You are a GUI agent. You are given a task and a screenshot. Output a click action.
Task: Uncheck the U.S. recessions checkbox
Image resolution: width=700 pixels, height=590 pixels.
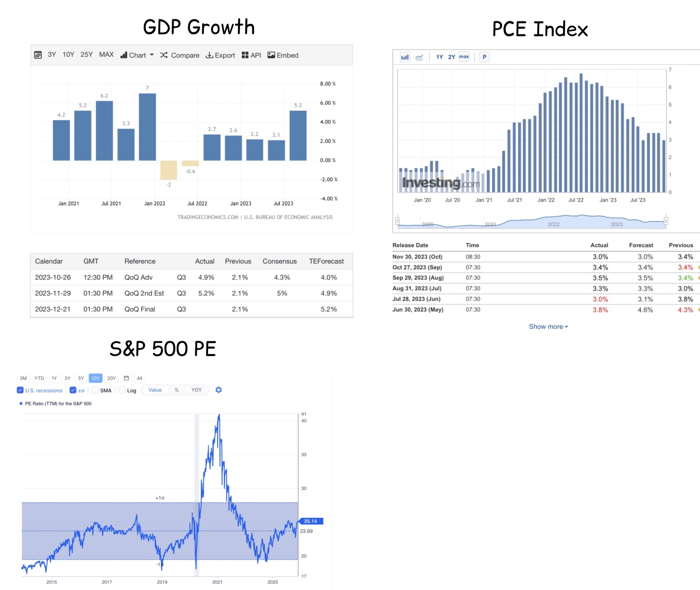[x=20, y=390]
